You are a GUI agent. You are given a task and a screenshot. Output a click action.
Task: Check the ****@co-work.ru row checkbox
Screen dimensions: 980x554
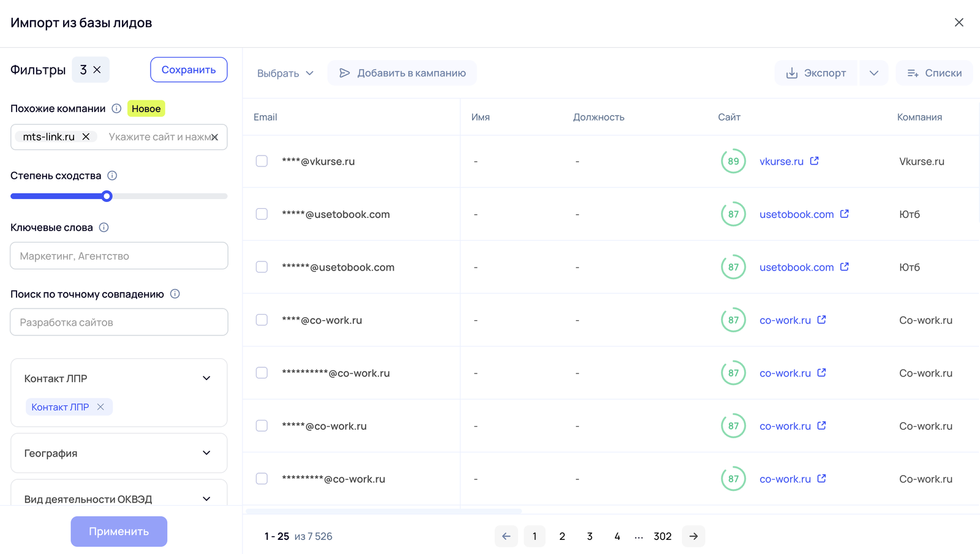262,320
